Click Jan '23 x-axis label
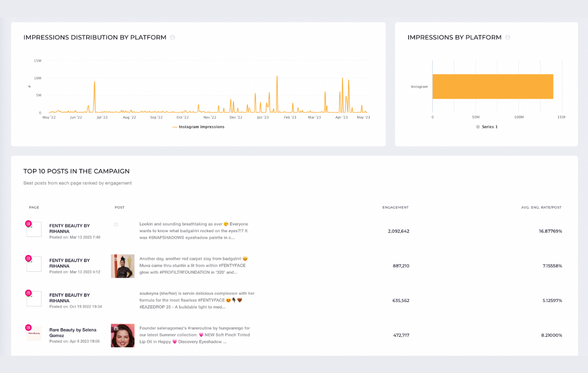 click(x=263, y=117)
